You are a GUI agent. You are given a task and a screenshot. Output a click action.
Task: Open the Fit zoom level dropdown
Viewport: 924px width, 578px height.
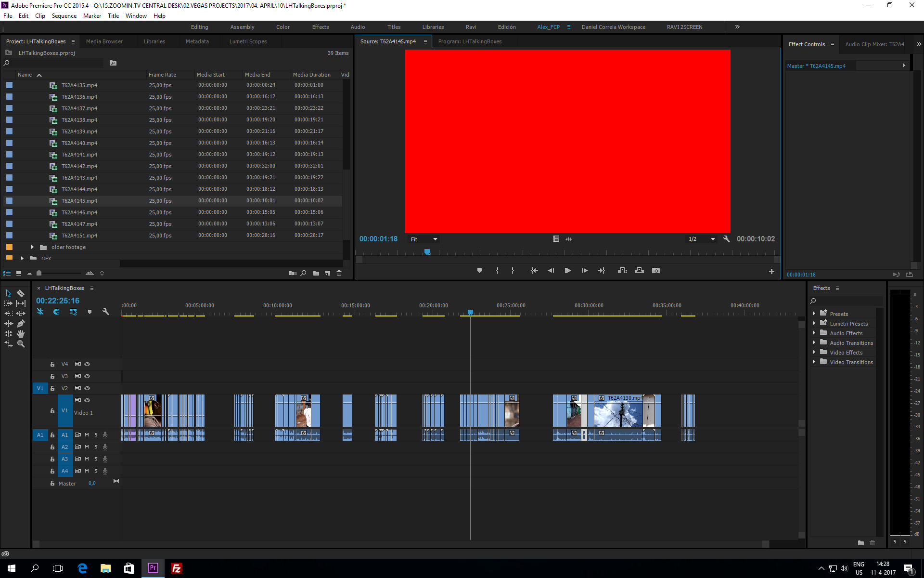point(423,239)
